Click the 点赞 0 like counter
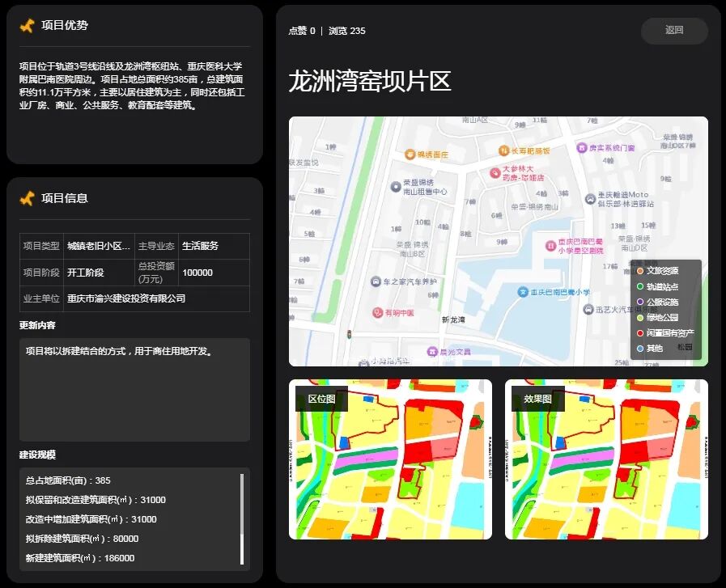The image size is (726, 588). pos(302,31)
